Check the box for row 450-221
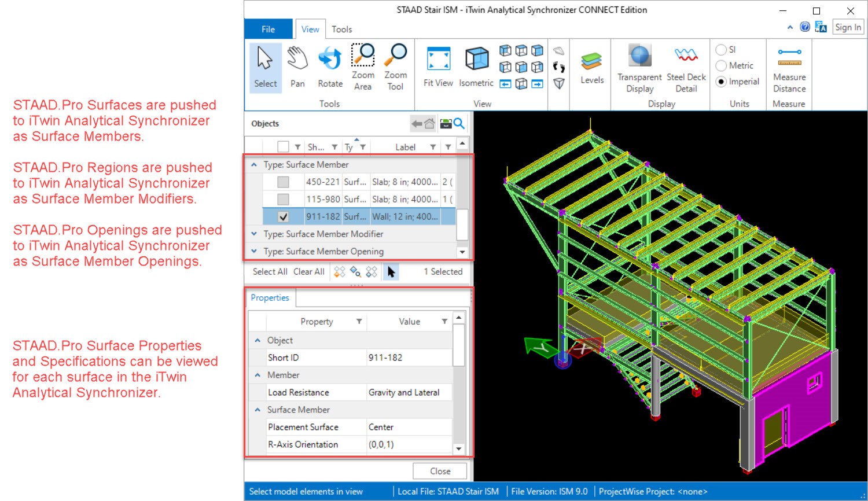This screenshot has height=501, width=868. (283, 182)
